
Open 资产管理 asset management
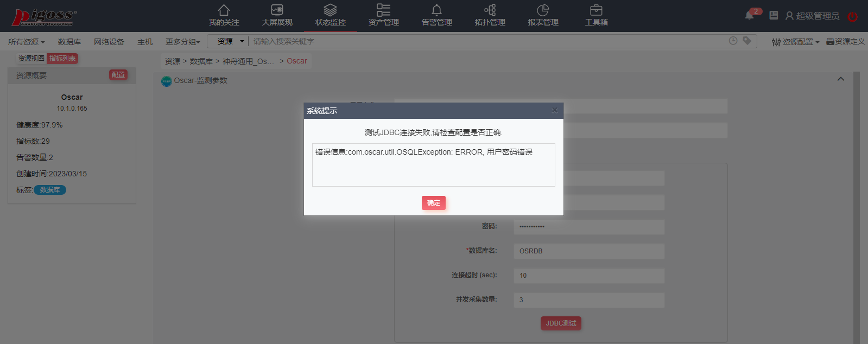(x=383, y=15)
